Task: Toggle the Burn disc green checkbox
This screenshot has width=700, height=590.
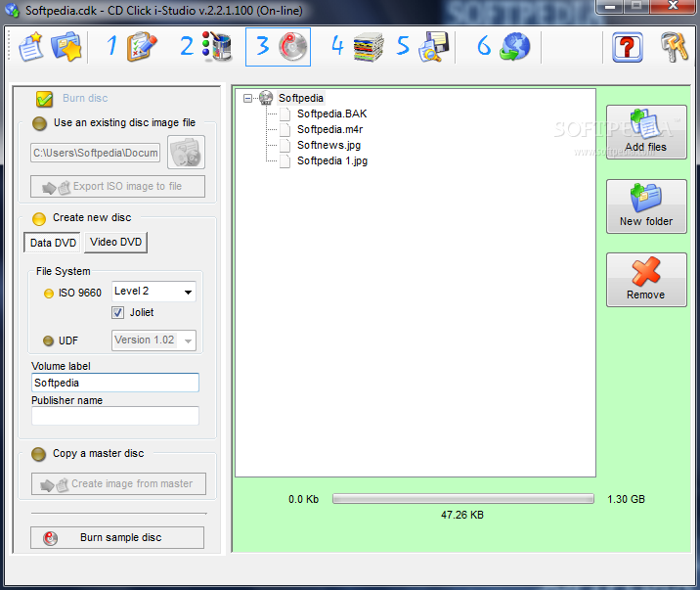Action: (x=45, y=99)
